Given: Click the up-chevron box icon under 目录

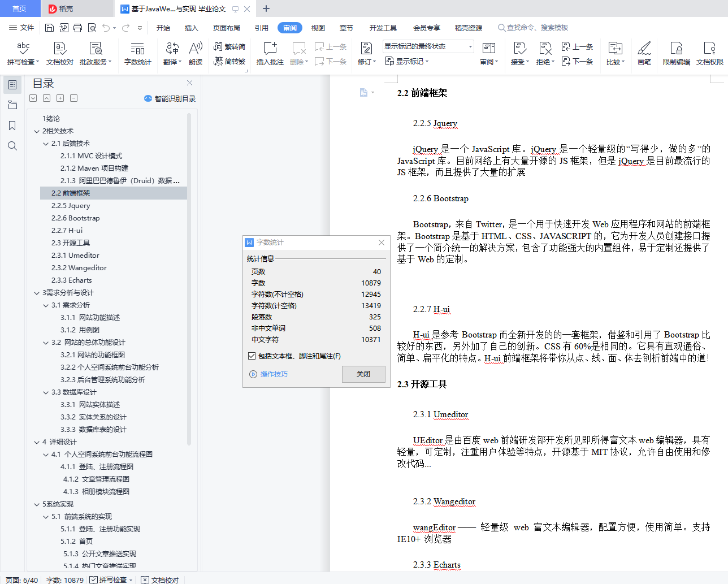Looking at the screenshot, I should click(x=46, y=98).
